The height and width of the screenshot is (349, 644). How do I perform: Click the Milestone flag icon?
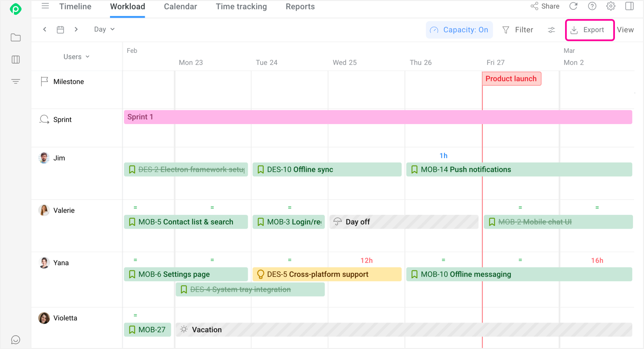tap(44, 81)
